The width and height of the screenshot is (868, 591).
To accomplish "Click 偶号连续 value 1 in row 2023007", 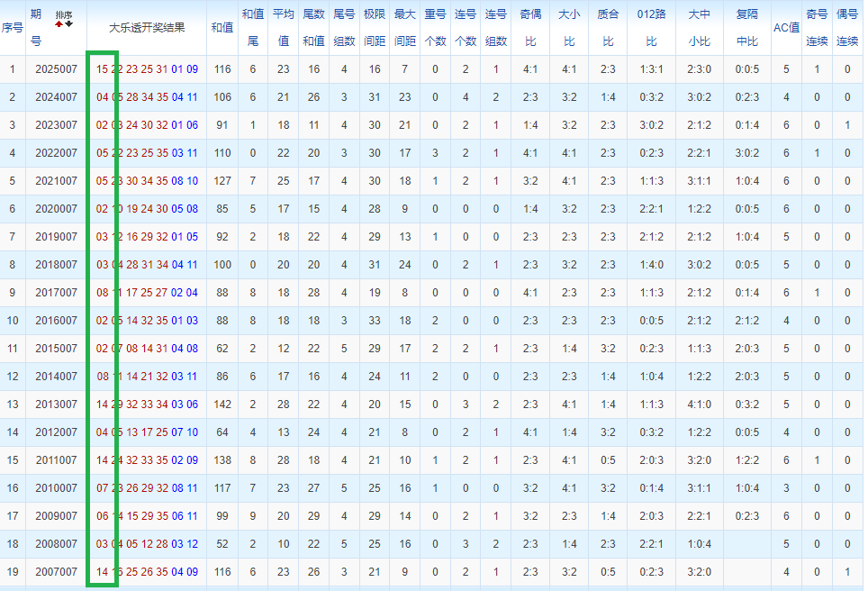I will coord(847,125).
